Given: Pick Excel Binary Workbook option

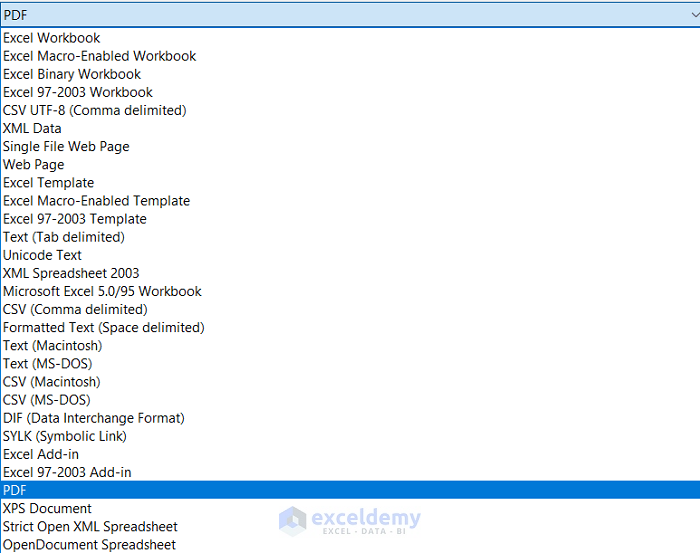Looking at the screenshot, I should click(x=350, y=74).
